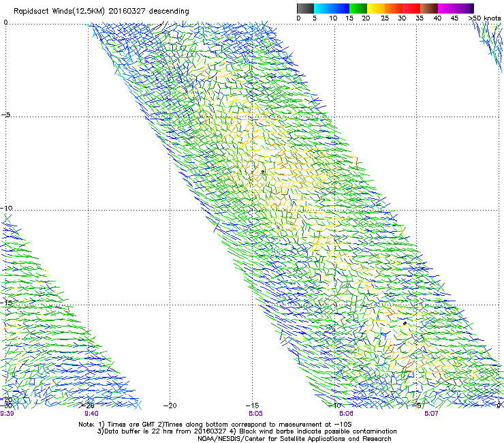Select the blue 10-15 knots legend color
This screenshot has width=504, height=443.
(341, 8)
